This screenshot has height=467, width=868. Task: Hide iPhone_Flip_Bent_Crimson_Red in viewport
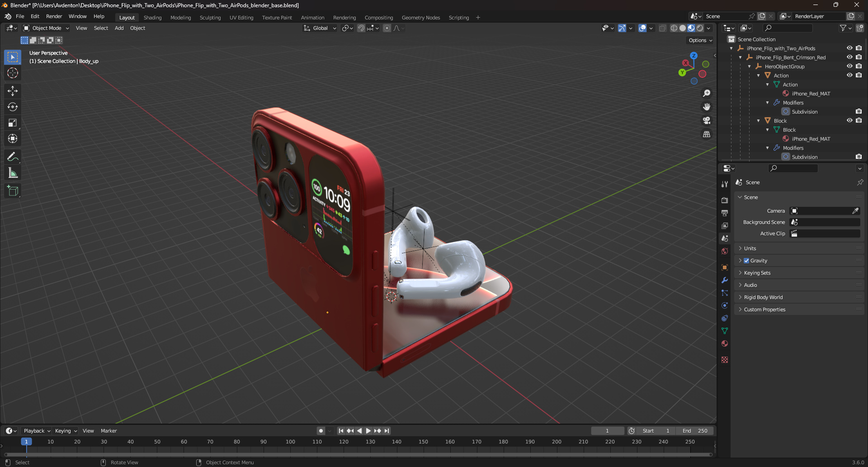click(849, 57)
